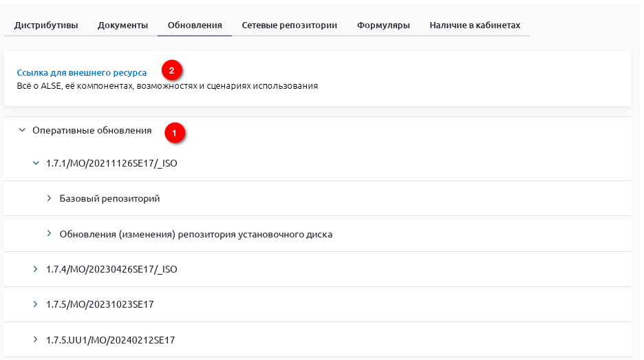Expand the 1.7.5.UU1/MO/20240212SE17 chevron

coord(36,339)
